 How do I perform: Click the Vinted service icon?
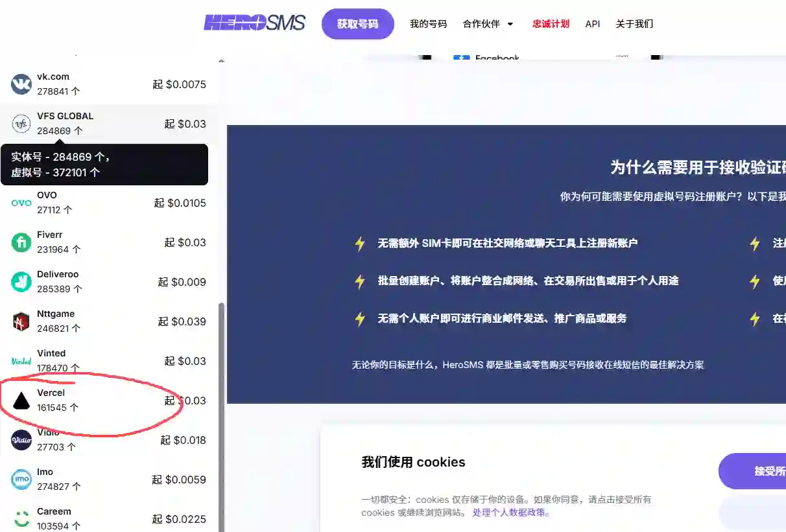21,360
